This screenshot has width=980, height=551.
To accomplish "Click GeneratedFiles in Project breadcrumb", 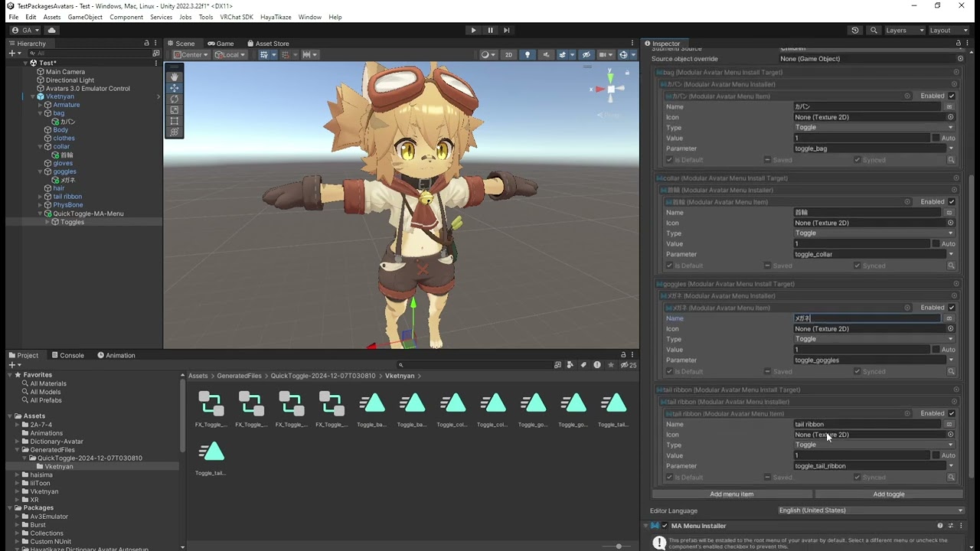I will tap(239, 376).
